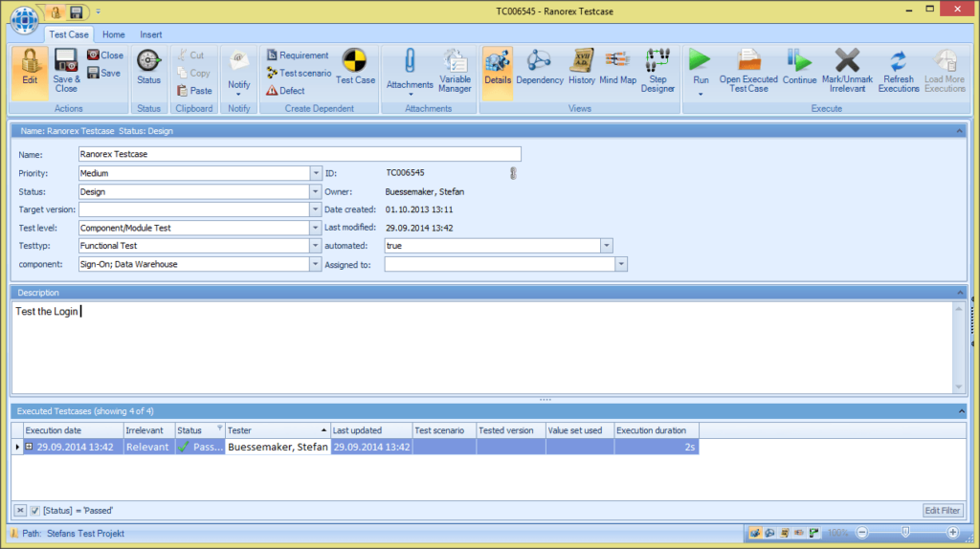Collapse the Executed Testcases panel

[961, 411]
